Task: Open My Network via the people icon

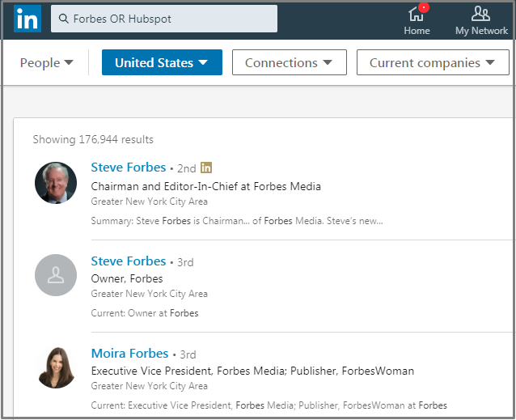Action: (x=480, y=14)
